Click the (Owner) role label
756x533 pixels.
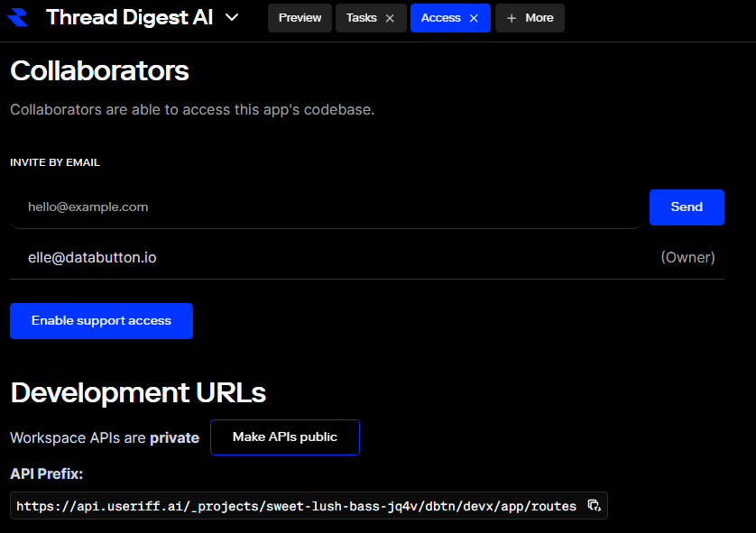point(687,258)
